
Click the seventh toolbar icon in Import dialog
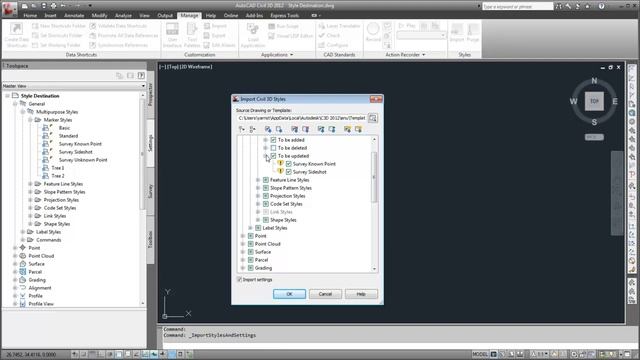tap(321, 129)
